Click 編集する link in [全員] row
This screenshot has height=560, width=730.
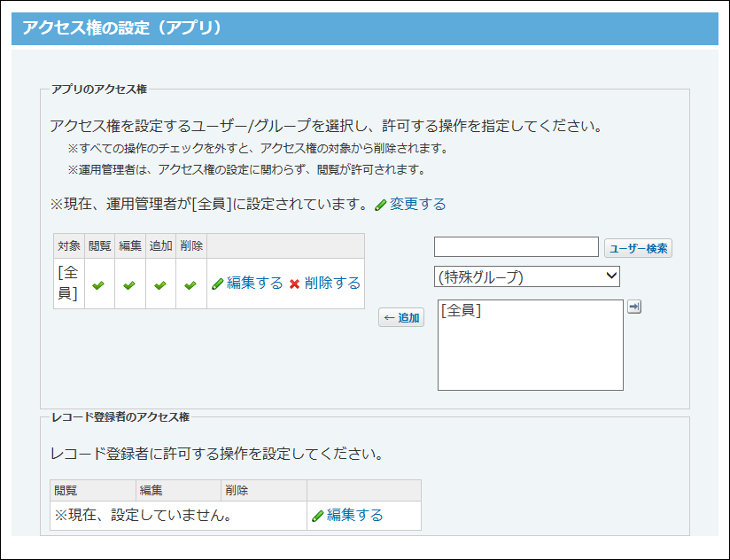[x=254, y=283]
